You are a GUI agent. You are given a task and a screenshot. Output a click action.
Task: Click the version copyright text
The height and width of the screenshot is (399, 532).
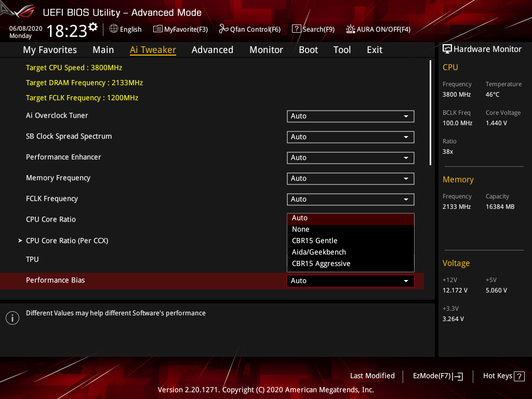[x=265, y=390]
